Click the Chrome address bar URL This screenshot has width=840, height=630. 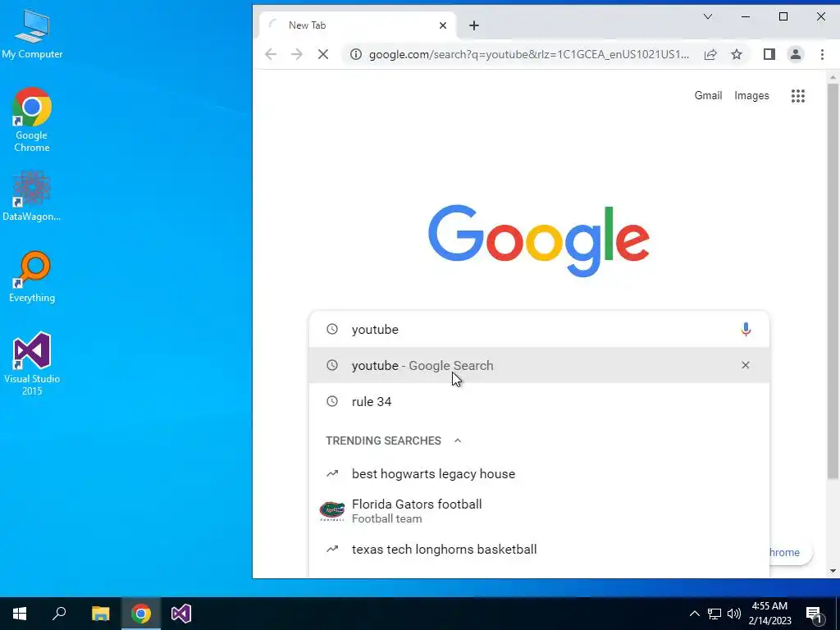529,54
